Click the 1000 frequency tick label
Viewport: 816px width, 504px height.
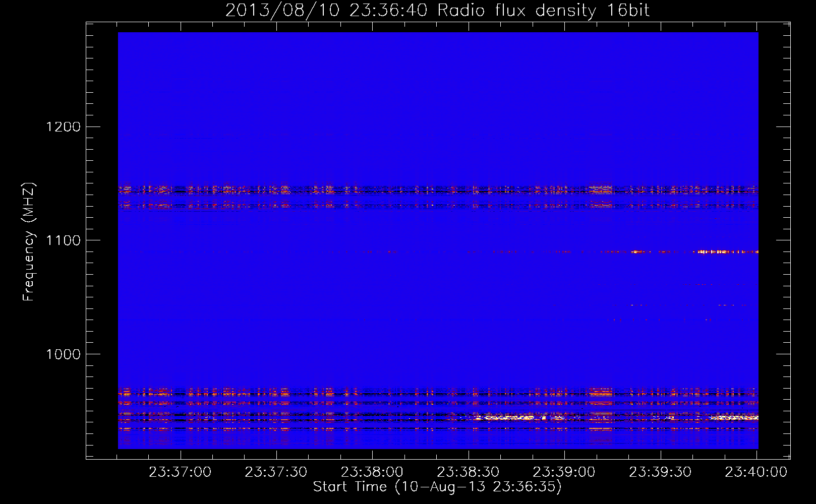pos(63,354)
